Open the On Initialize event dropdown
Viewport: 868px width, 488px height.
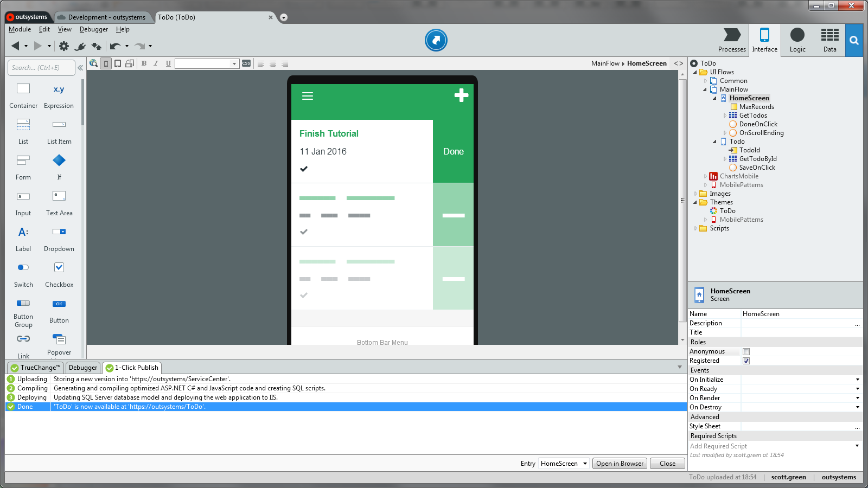click(857, 380)
